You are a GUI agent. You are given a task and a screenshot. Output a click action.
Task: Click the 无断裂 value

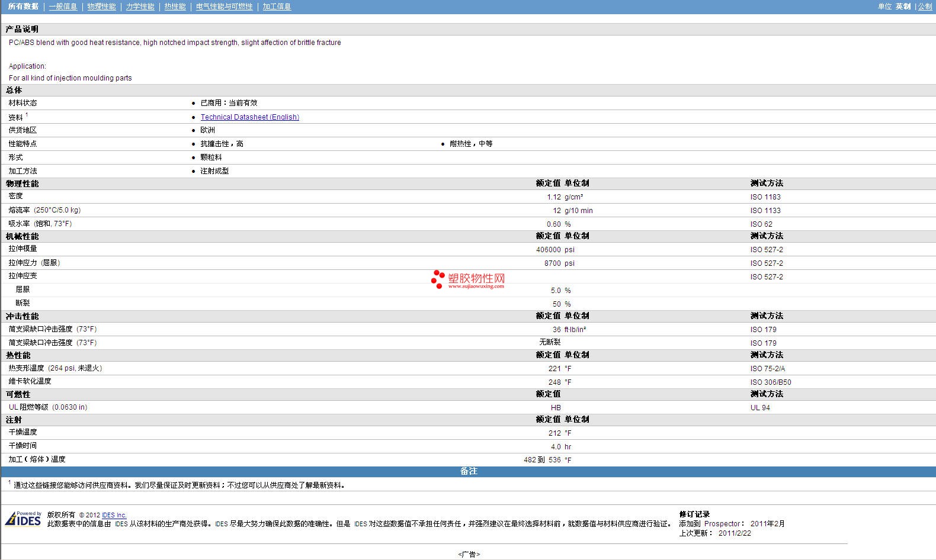[x=550, y=342]
